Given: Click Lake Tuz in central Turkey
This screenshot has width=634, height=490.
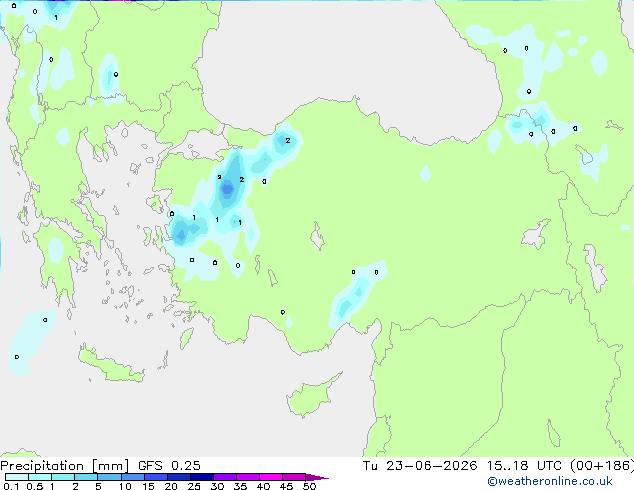Looking at the screenshot, I should pyautogui.click(x=317, y=236).
